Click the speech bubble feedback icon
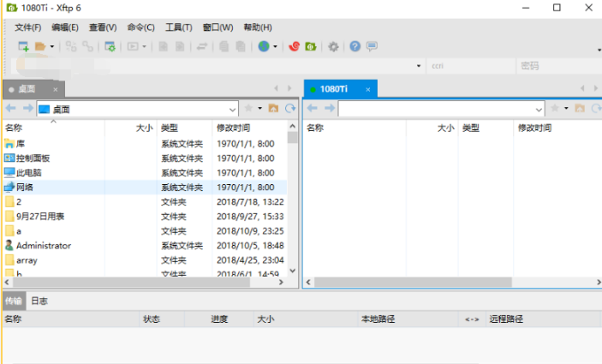Image resolution: width=602 pixels, height=364 pixels. (372, 46)
